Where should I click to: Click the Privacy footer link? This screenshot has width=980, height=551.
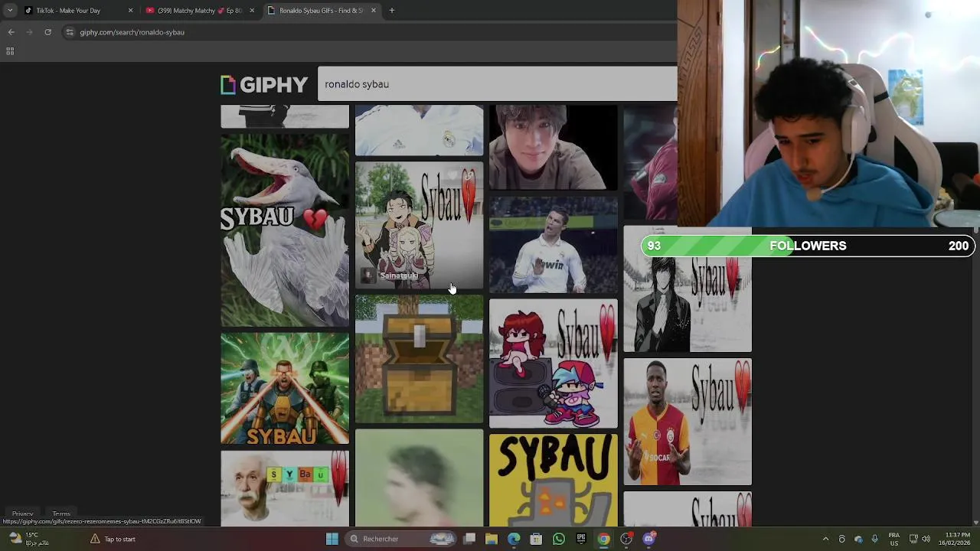pos(22,514)
